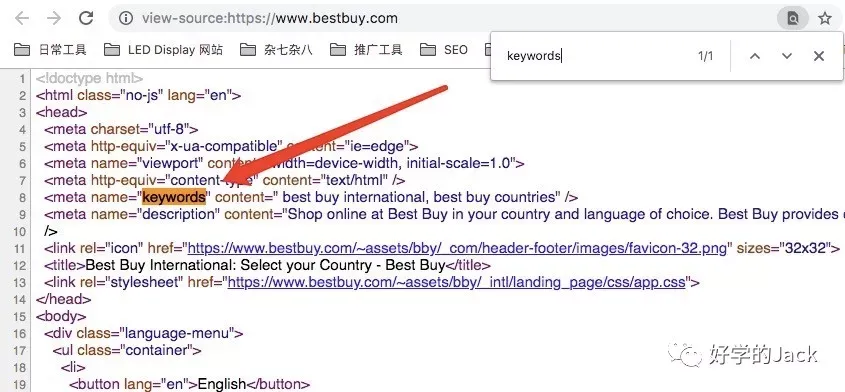Close the find bar with the X

point(819,56)
